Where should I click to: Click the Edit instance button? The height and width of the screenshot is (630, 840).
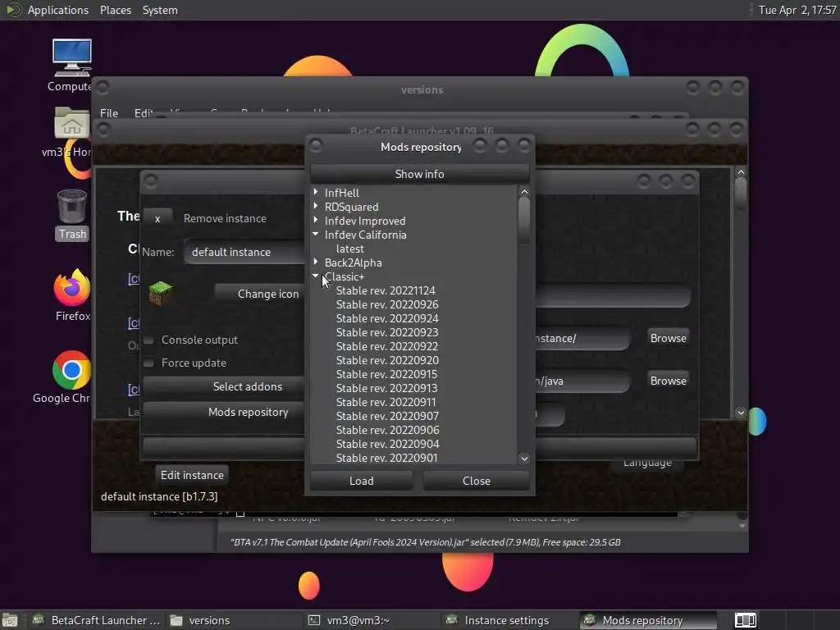point(192,475)
